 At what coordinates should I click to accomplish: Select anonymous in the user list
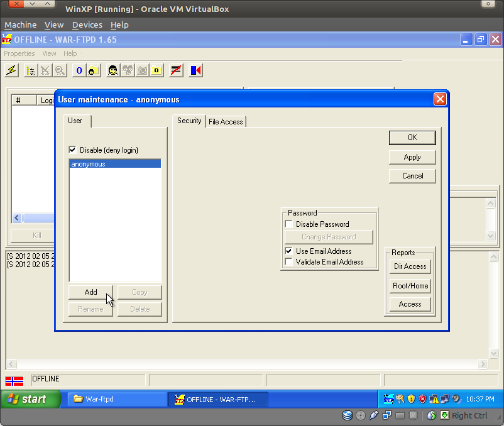tap(115, 164)
